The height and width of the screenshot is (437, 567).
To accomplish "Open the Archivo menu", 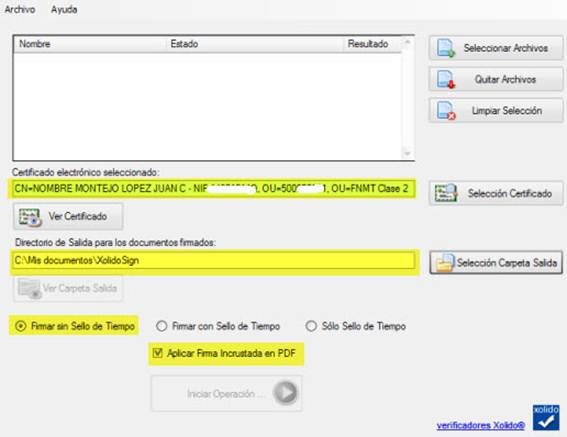I will (20, 9).
